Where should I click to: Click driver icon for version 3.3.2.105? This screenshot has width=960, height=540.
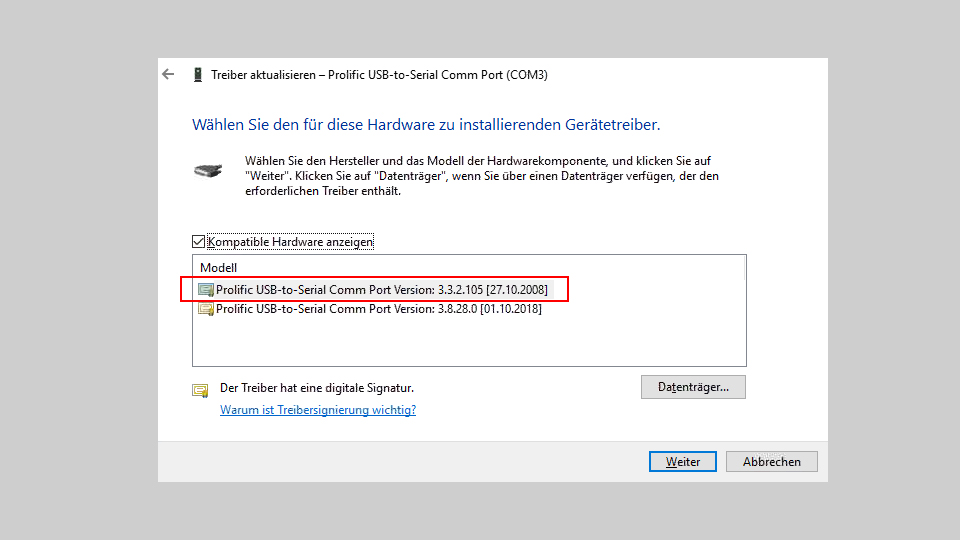[x=206, y=290]
